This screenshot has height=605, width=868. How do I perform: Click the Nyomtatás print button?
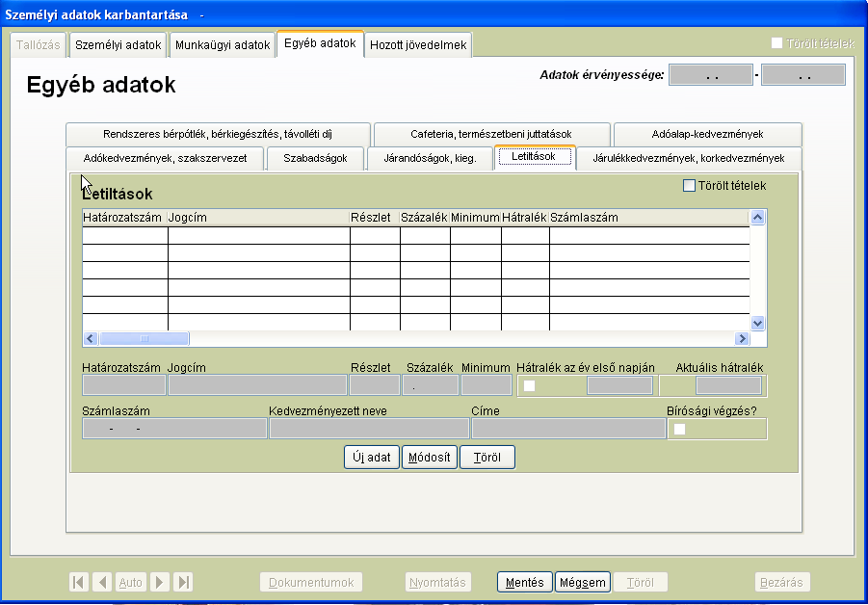click(437, 582)
